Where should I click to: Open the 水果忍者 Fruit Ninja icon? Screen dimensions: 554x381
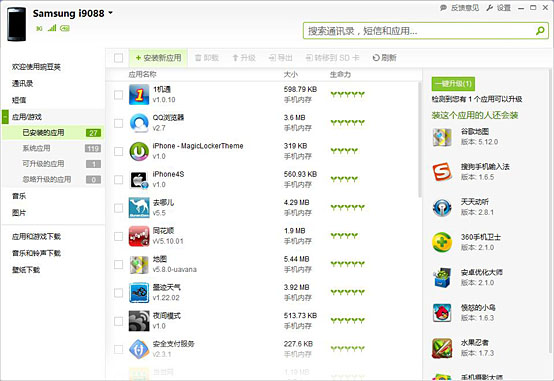(x=442, y=348)
